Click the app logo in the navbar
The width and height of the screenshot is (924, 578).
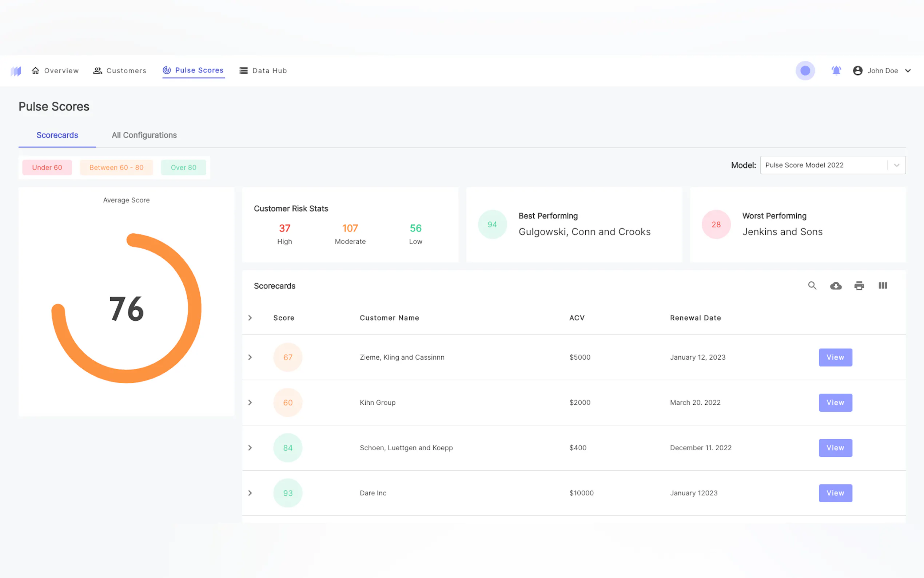16,71
